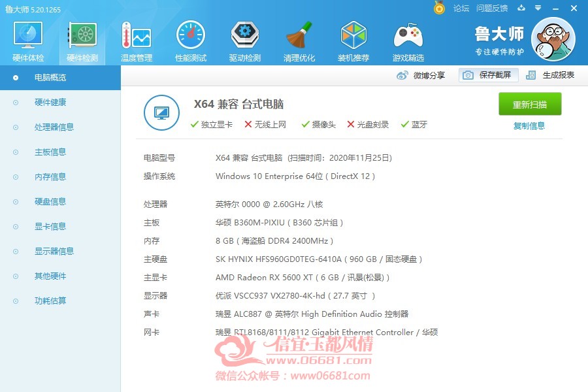The height and width of the screenshot is (392, 588).
Task: Select 电脑概览 in the sidebar
Action: [x=60, y=78]
